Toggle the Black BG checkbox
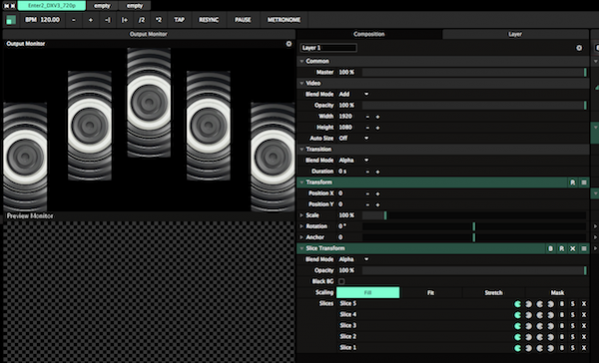 342,281
